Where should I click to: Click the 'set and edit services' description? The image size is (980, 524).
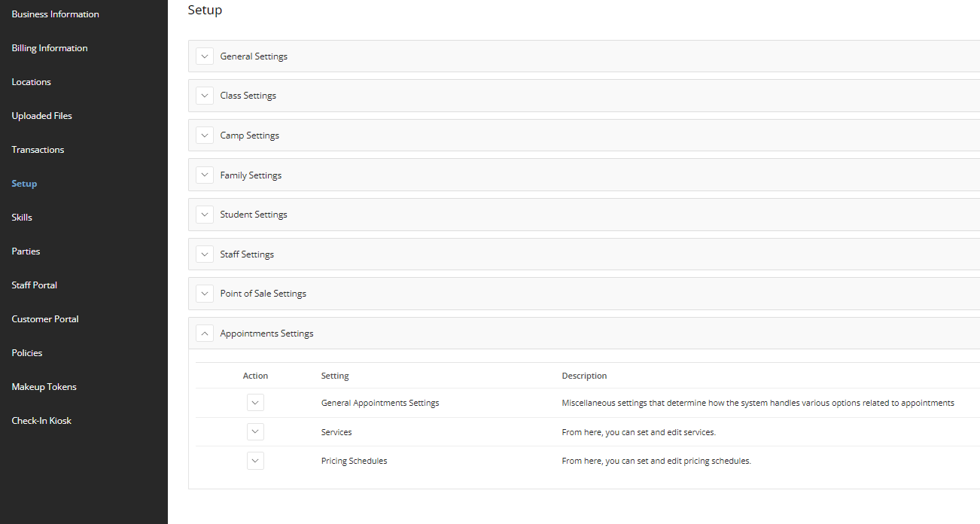pyautogui.click(x=638, y=432)
